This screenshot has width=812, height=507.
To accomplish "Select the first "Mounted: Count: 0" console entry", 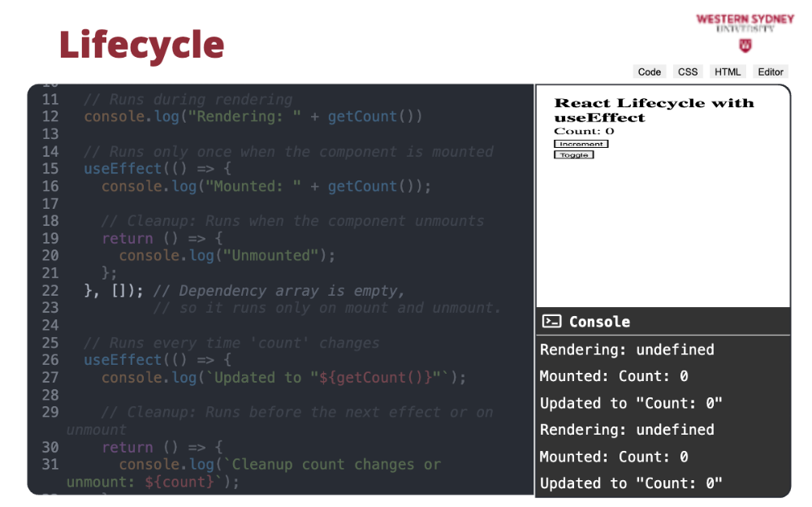I will point(614,376).
